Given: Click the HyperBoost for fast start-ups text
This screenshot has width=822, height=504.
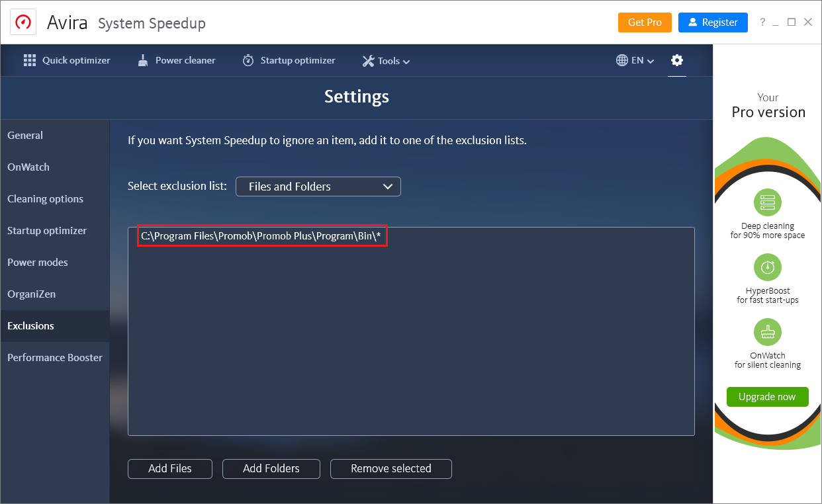Looking at the screenshot, I should pyautogui.click(x=768, y=296).
